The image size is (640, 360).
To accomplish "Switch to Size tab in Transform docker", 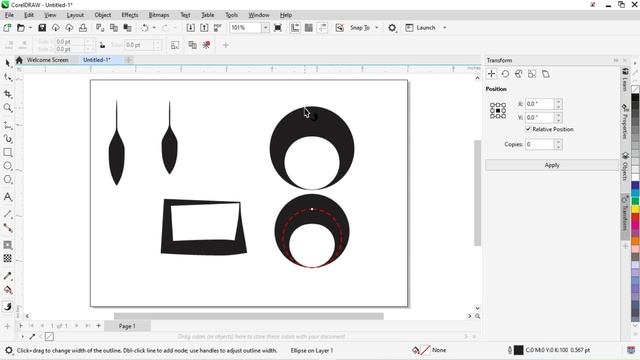I will coord(532,74).
